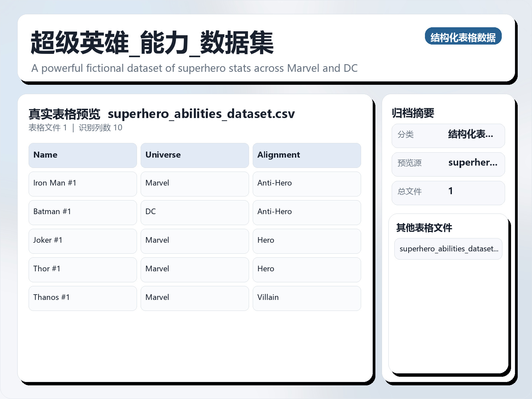Click the DC universe cell for Batman
532x399 pixels.
[x=195, y=212]
